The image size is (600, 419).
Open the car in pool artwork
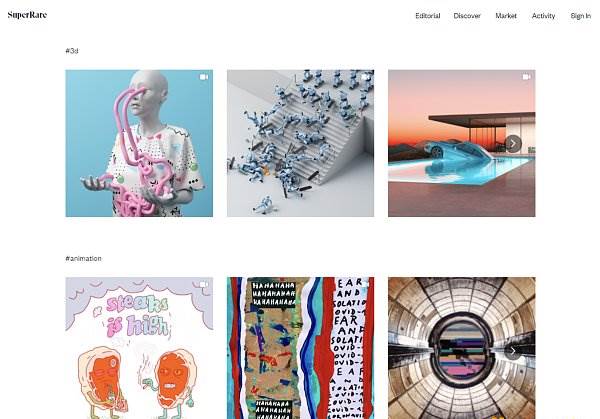[461, 143]
